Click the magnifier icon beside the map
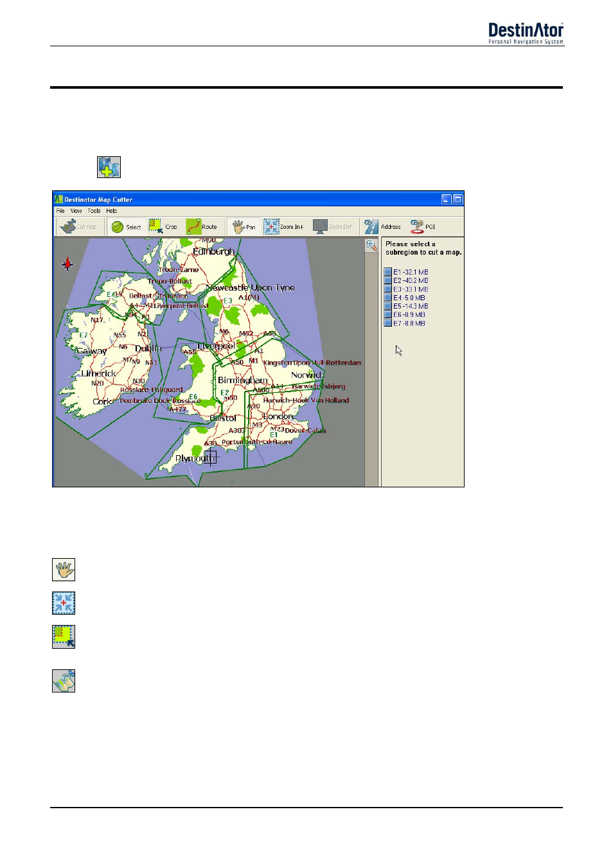Image resolution: width=613 pixels, height=868 pixels. point(371,246)
